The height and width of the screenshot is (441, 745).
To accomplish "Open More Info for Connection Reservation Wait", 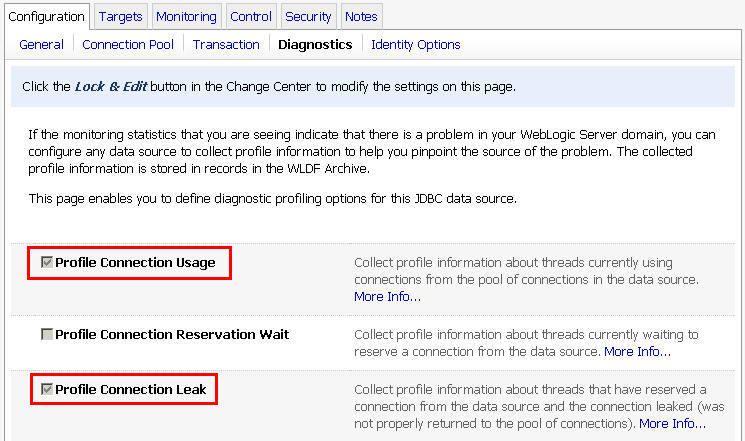I will (637, 352).
